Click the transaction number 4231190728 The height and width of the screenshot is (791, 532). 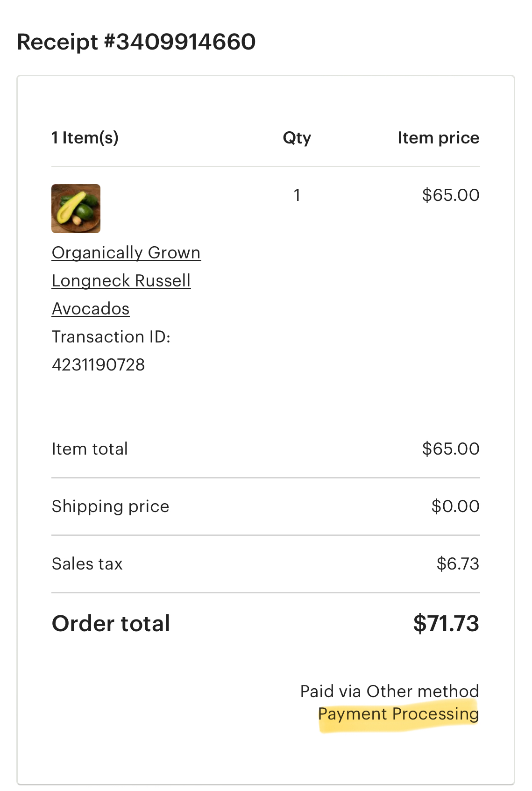99,365
